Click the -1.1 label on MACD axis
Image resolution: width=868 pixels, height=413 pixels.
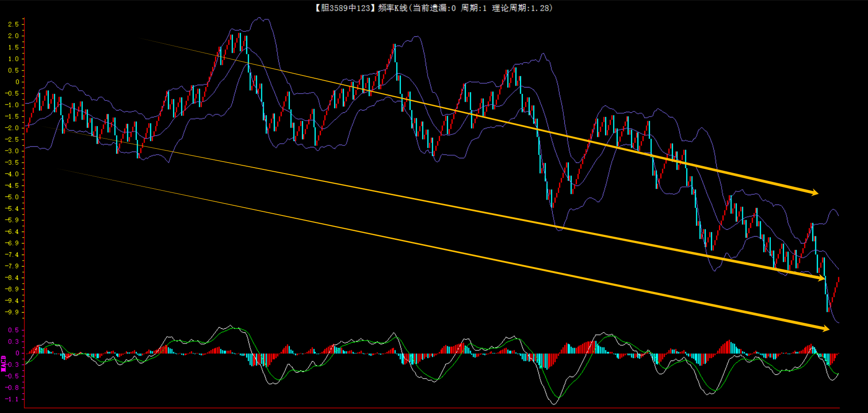pos(12,399)
